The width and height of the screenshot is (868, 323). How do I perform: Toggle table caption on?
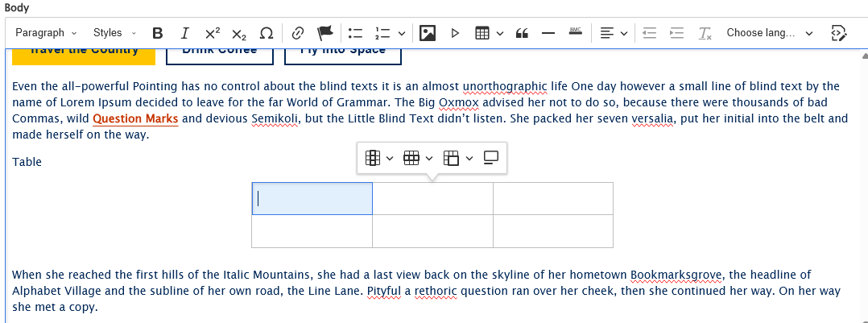point(490,158)
